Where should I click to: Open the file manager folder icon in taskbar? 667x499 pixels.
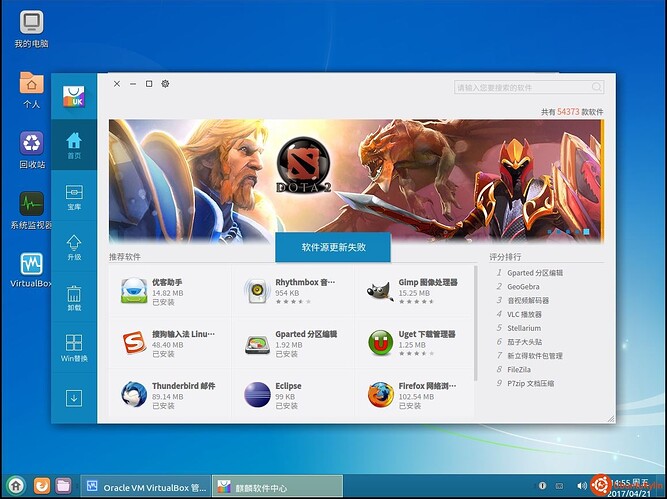coord(63,485)
